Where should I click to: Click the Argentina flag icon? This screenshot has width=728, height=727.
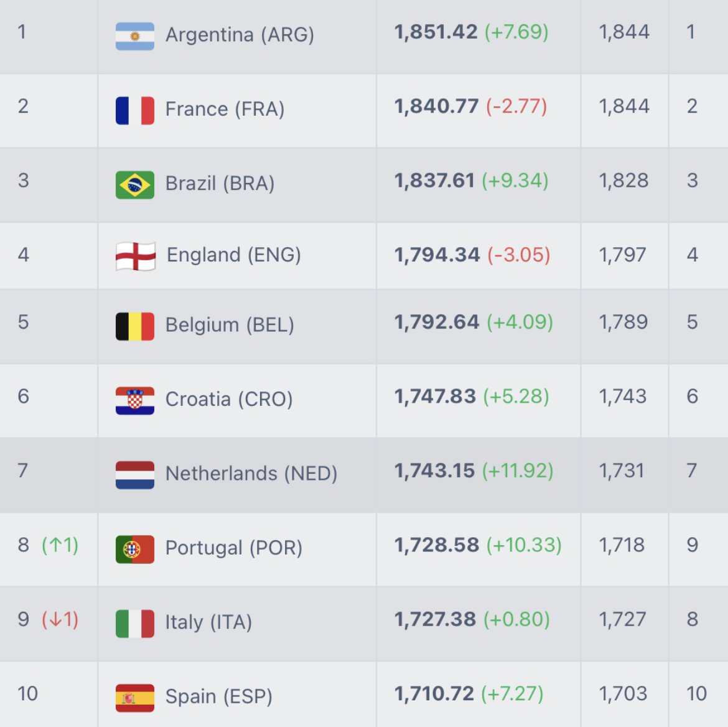click(x=135, y=36)
